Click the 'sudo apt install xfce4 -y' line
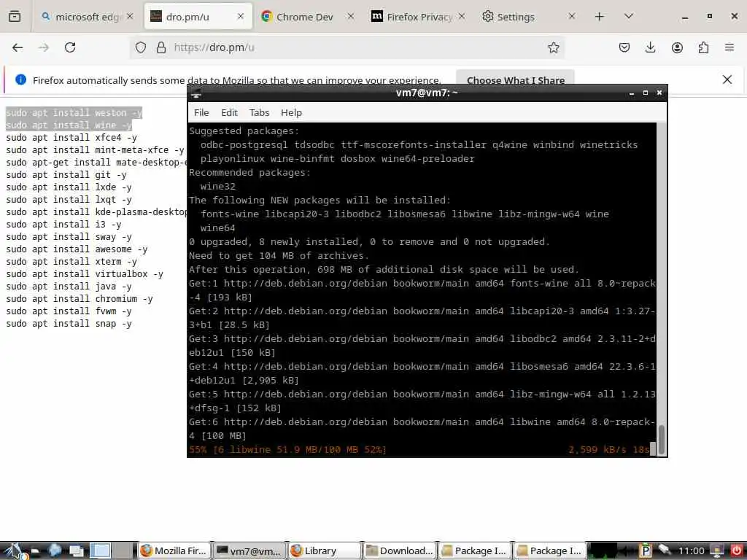Screen dimensions: 747x560 (71, 138)
